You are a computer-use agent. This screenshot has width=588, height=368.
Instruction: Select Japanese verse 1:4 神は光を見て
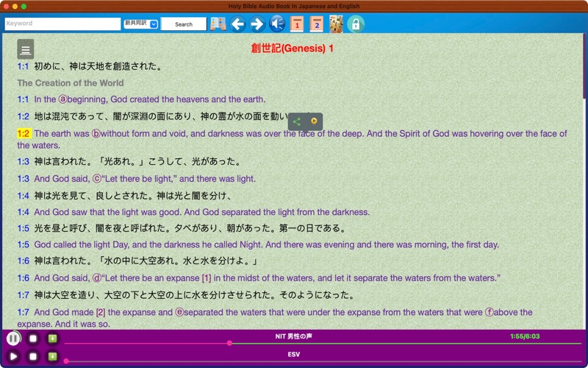(x=133, y=196)
